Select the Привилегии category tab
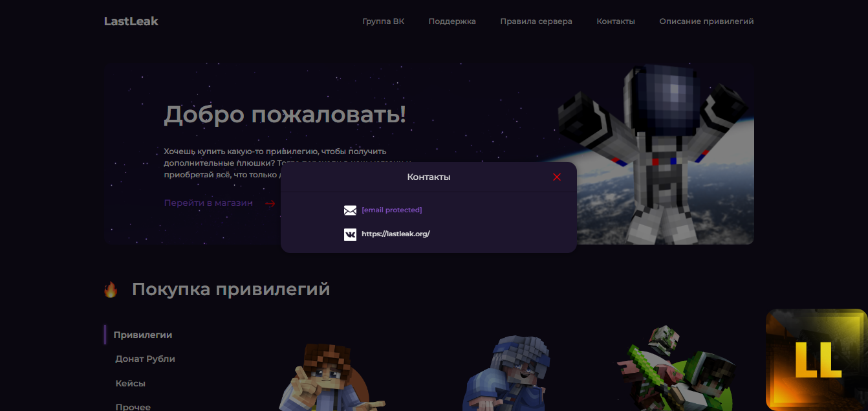The width and height of the screenshot is (868, 411). coord(143,335)
